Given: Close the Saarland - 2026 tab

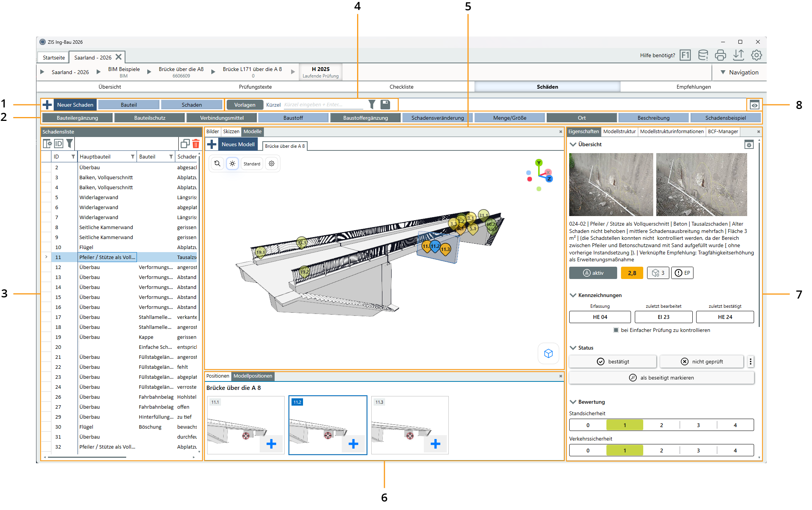Looking at the screenshot, I should click(x=119, y=57).
